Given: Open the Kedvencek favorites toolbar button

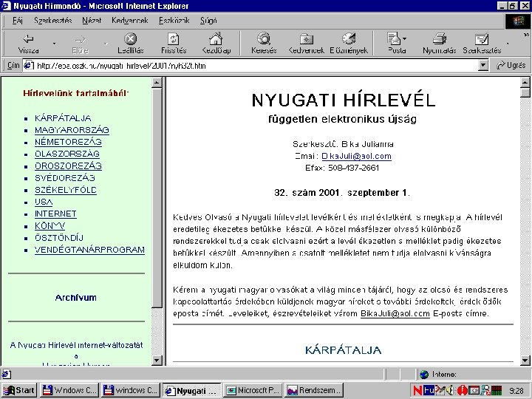Looking at the screenshot, I should pyautogui.click(x=306, y=44).
